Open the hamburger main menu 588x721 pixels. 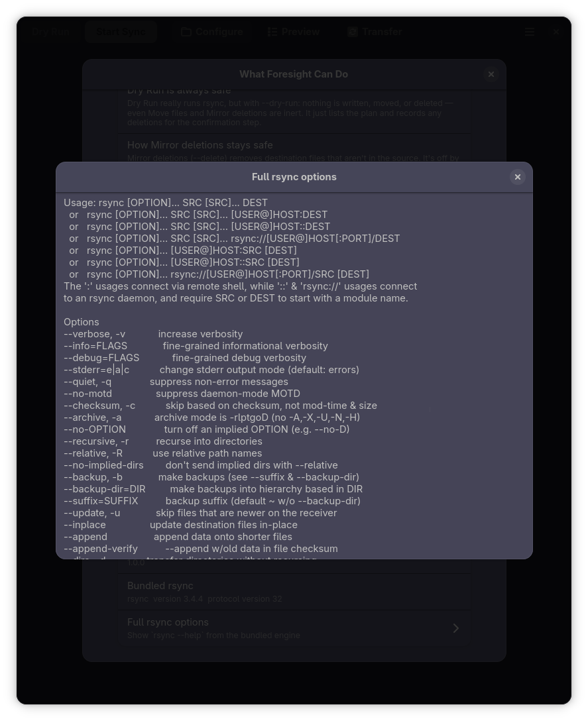coord(530,32)
